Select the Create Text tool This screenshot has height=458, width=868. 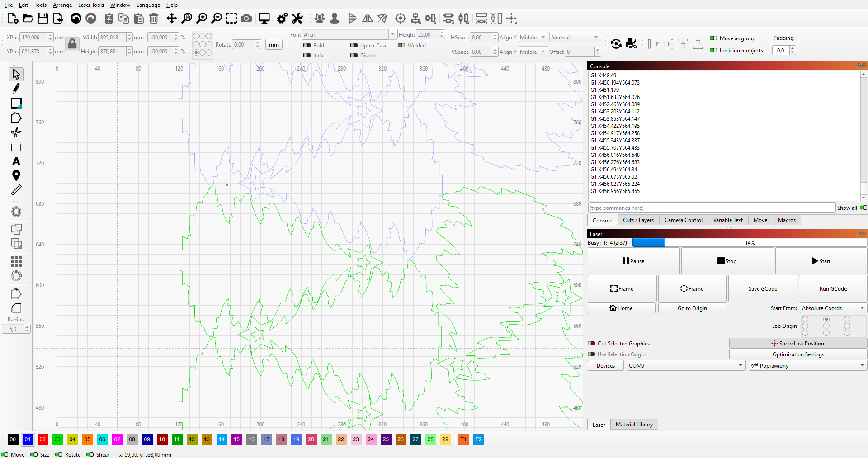pos(16,161)
